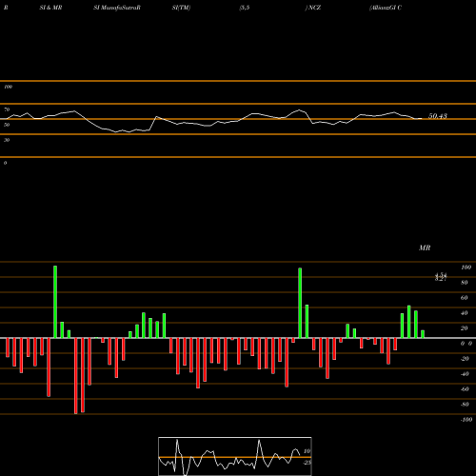Click the '(5,5' parameter text
This screenshot has width=476, height=476.
(245, 8)
